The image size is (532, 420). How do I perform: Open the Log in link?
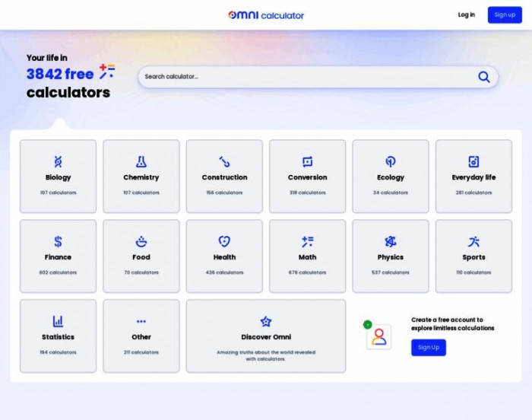pyautogui.click(x=466, y=14)
